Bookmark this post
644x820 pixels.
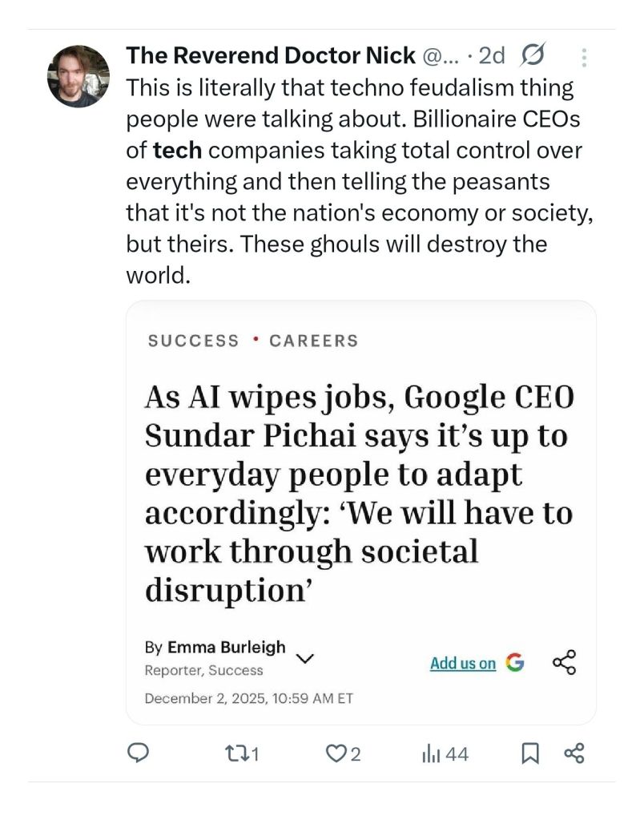click(x=529, y=753)
